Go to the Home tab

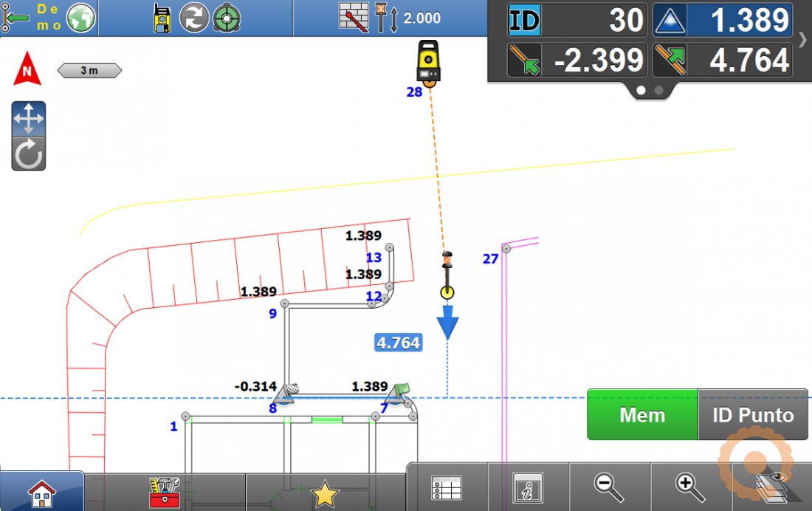coord(41,492)
